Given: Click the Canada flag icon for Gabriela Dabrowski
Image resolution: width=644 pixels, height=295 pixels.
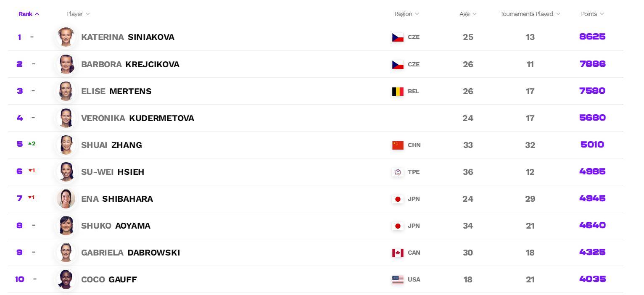Looking at the screenshot, I should click(398, 253).
